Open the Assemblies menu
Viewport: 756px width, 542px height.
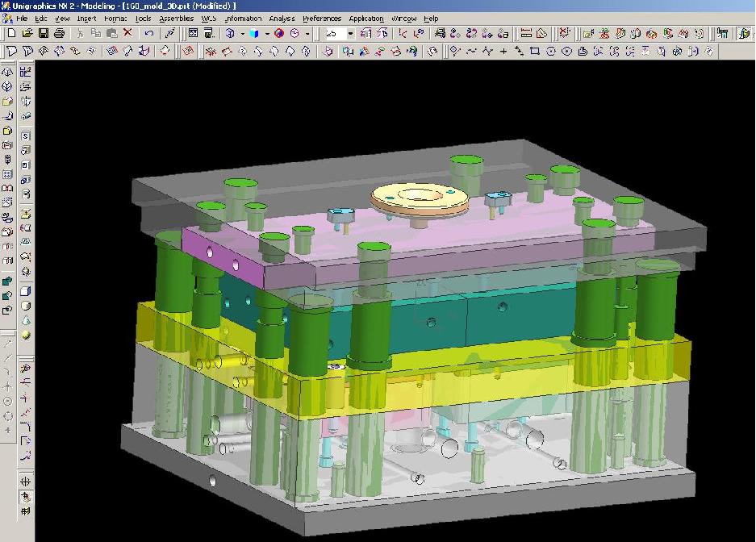pyautogui.click(x=176, y=18)
